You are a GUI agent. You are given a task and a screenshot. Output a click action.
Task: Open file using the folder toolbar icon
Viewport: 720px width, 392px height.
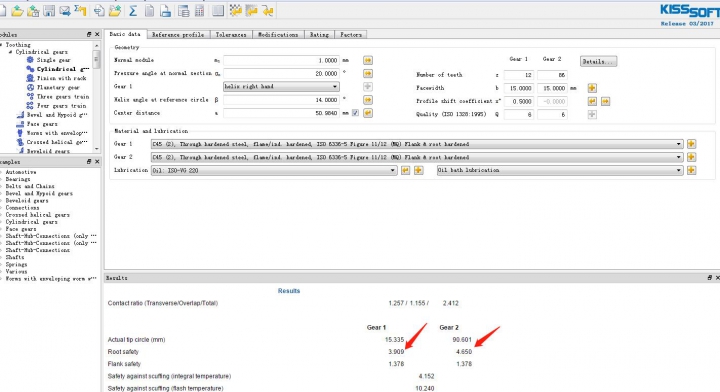(17, 11)
